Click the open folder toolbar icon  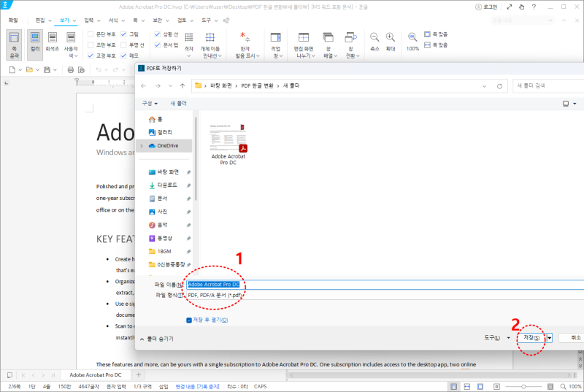[x=29, y=69]
